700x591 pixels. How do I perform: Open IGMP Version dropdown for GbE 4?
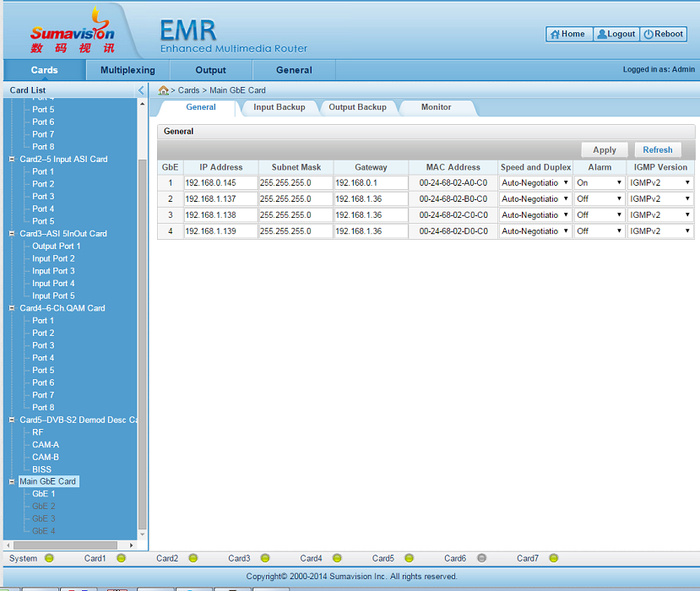(x=660, y=230)
